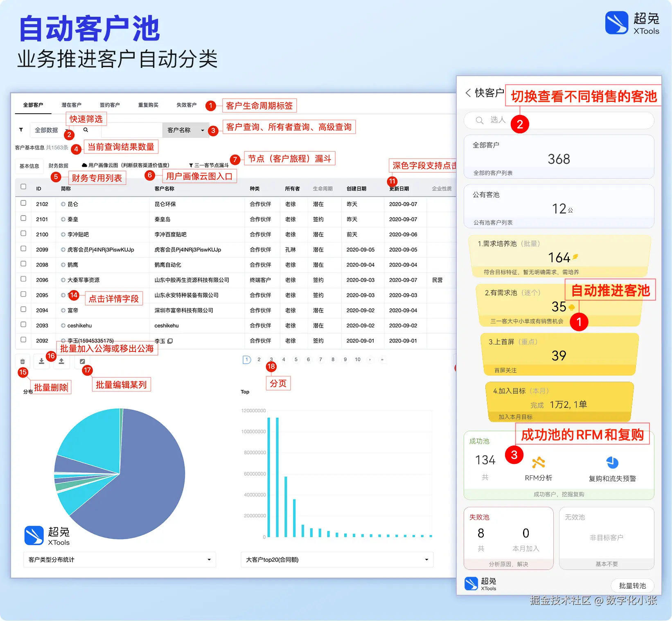Screen dimensions: 672x621
Task: Check the row checkbox for ID 2102
Action: tap(23, 203)
